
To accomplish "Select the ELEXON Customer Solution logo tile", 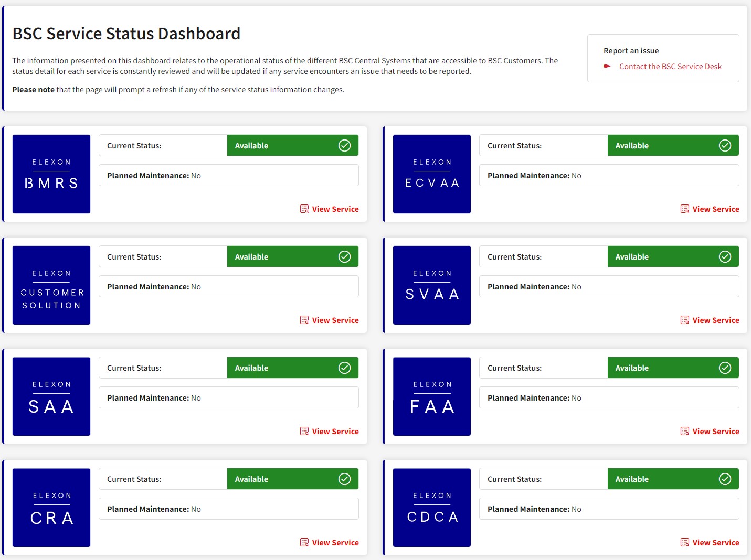I will point(51,285).
